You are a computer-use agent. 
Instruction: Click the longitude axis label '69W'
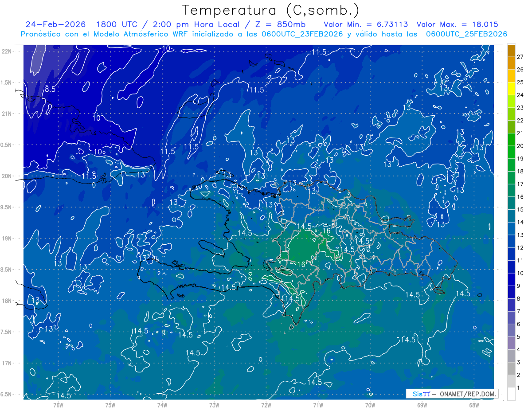[x=422, y=405]
